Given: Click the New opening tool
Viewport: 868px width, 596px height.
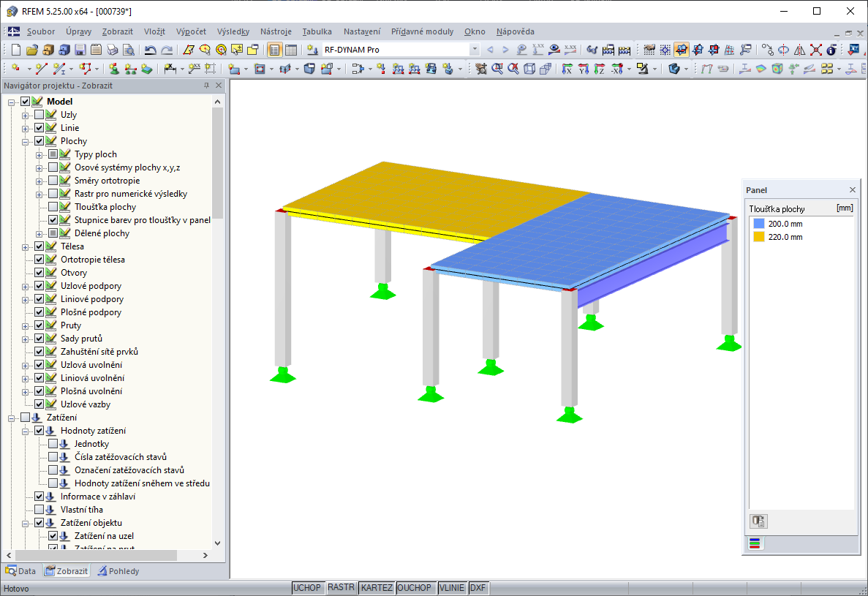Looking at the screenshot, I should 260,69.
